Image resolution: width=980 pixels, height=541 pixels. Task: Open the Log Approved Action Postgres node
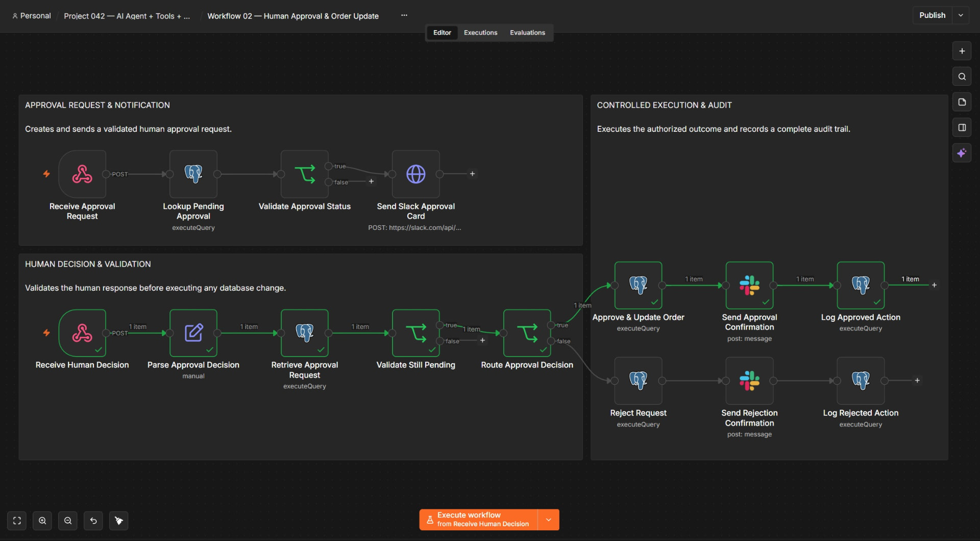pyautogui.click(x=861, y=285)
